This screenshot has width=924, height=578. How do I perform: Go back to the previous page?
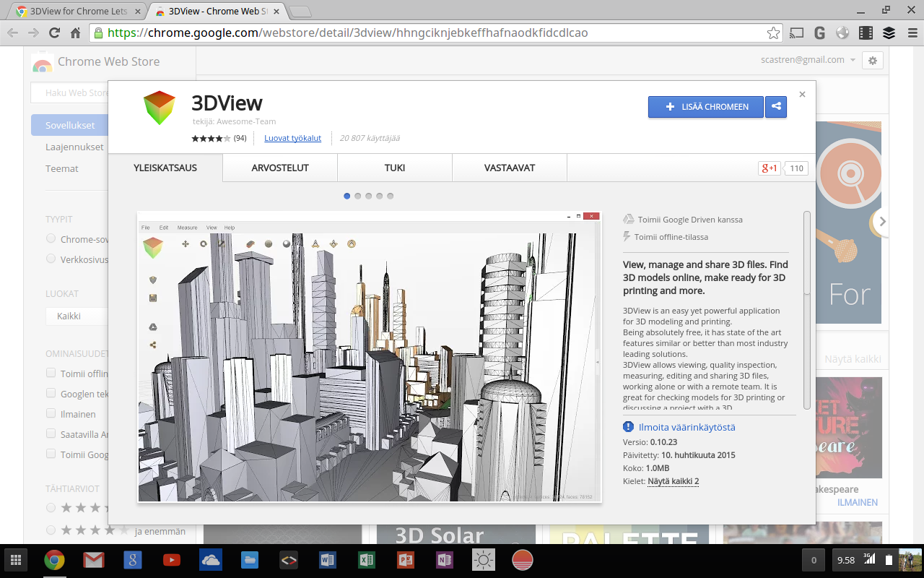point(12,33)
